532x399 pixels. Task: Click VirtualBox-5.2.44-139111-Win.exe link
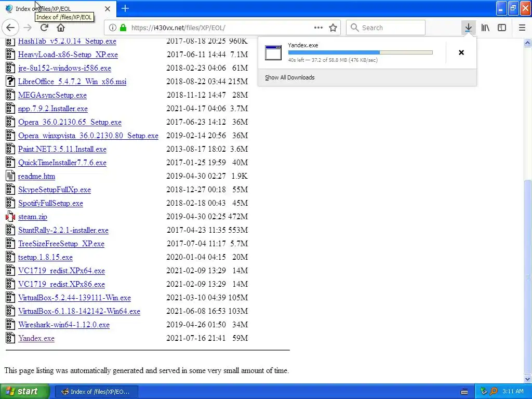pos(74,298)
